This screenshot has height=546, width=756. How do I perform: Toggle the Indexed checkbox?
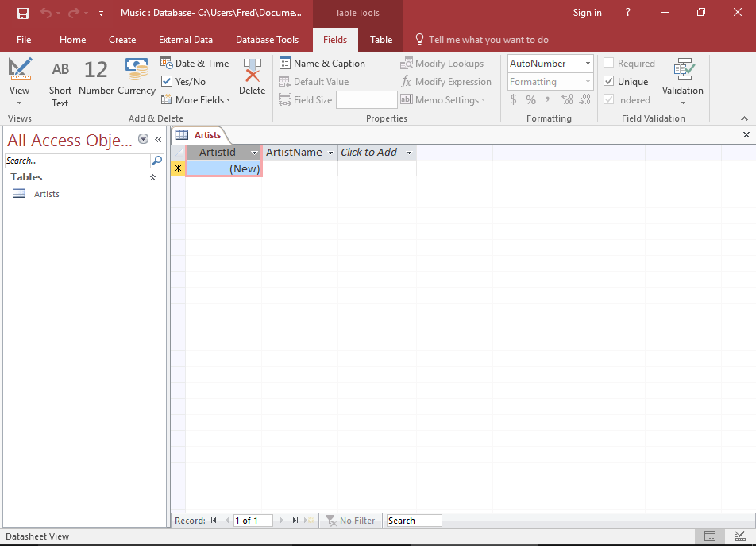(x=609, y=99)
